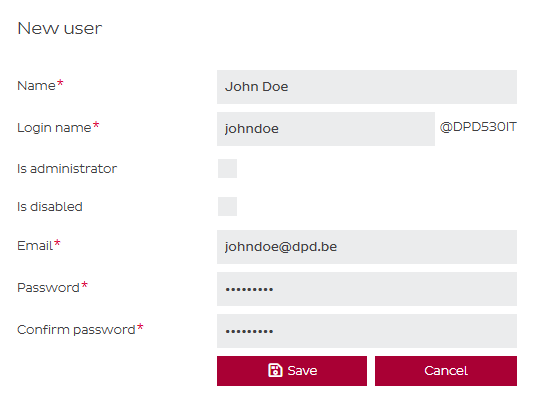Image resolution: width=536 pixels, height=407 pixels.
Task: Select the Email field with johndoe@dpd.be
Action: click(x=367, y=247)
